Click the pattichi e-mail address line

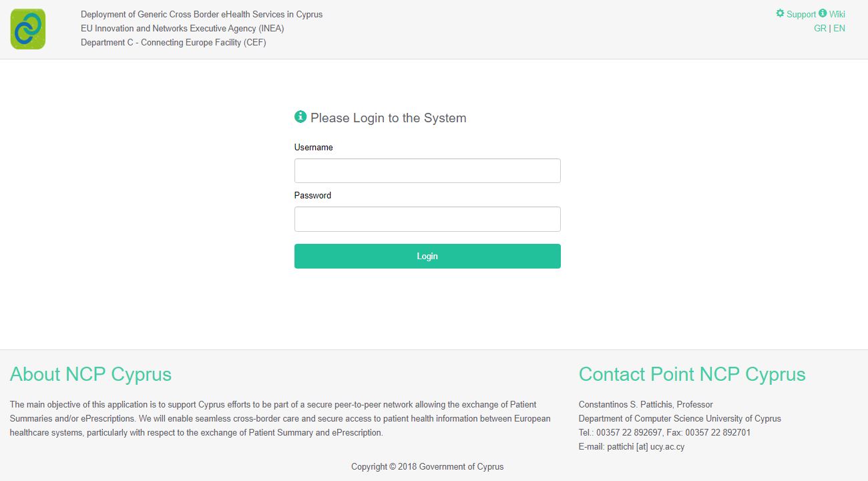point(631,447)
